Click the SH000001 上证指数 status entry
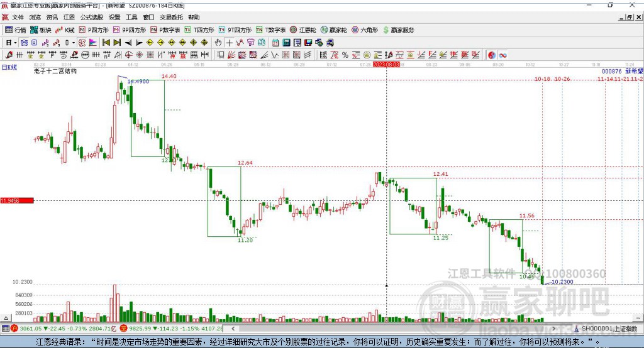The height and width of the screenshot is (348, 644). click(x=609, y=329)
